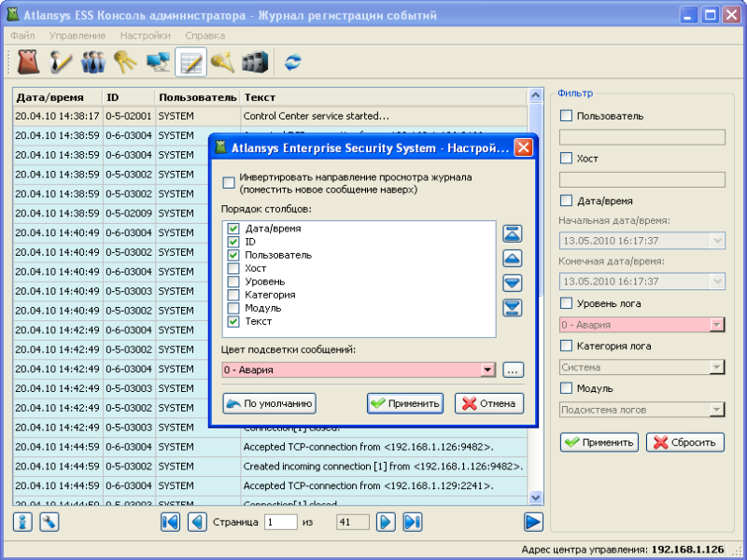Click the log table scroll up arrow
The height and width of the screenshot is (560, 747).
pyautogui.click(x=535, y=95)
